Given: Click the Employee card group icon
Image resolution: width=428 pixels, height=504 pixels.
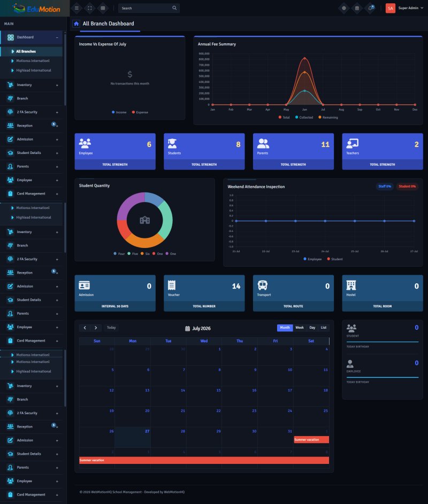Looking at the screenshot, I should [85, 143].
